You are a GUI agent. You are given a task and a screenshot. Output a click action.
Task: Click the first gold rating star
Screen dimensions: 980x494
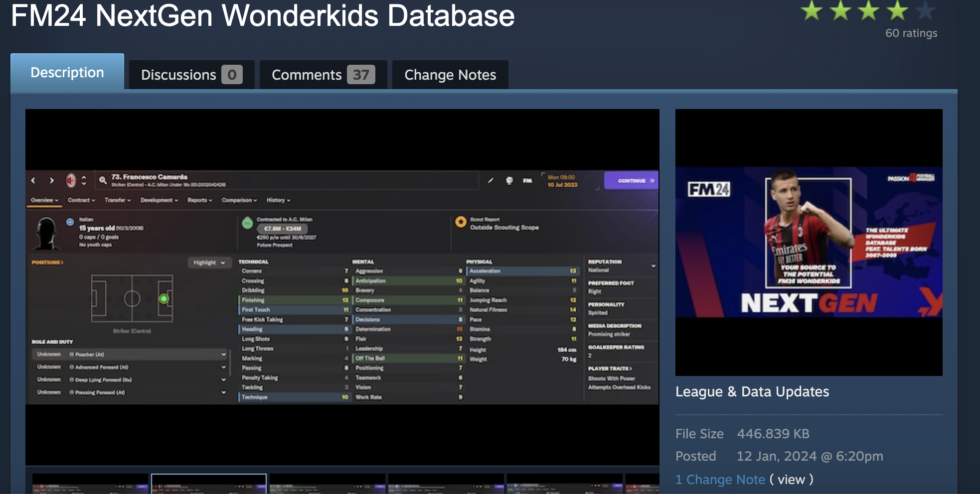812,10
